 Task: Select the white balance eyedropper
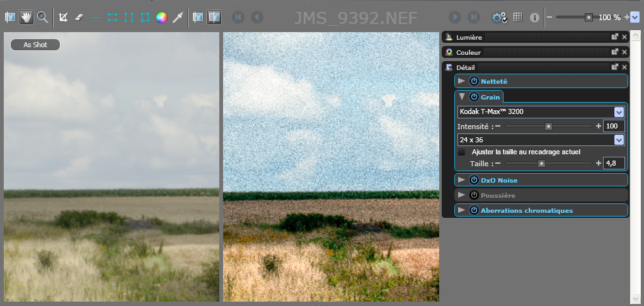point(178,17)
